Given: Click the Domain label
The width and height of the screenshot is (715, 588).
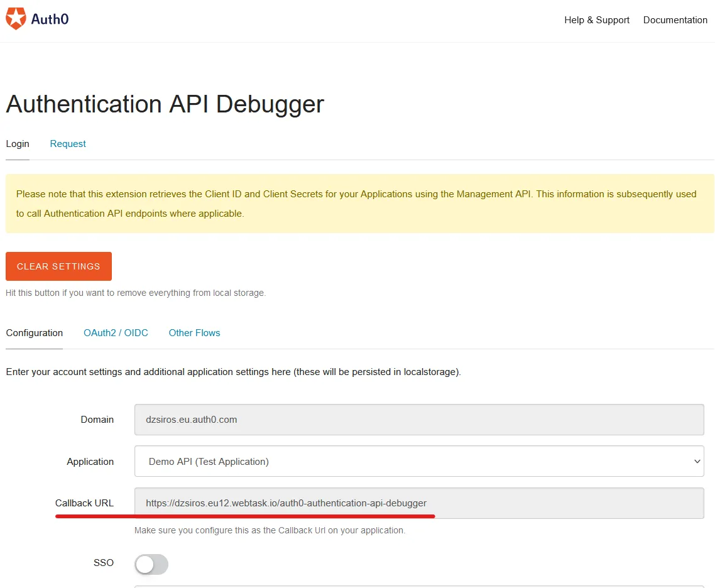Looking at the screenshot, I should click(x=97, y=420).
